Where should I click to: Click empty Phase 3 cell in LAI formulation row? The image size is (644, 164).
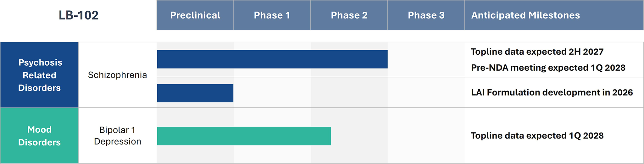tap(426, 93)
